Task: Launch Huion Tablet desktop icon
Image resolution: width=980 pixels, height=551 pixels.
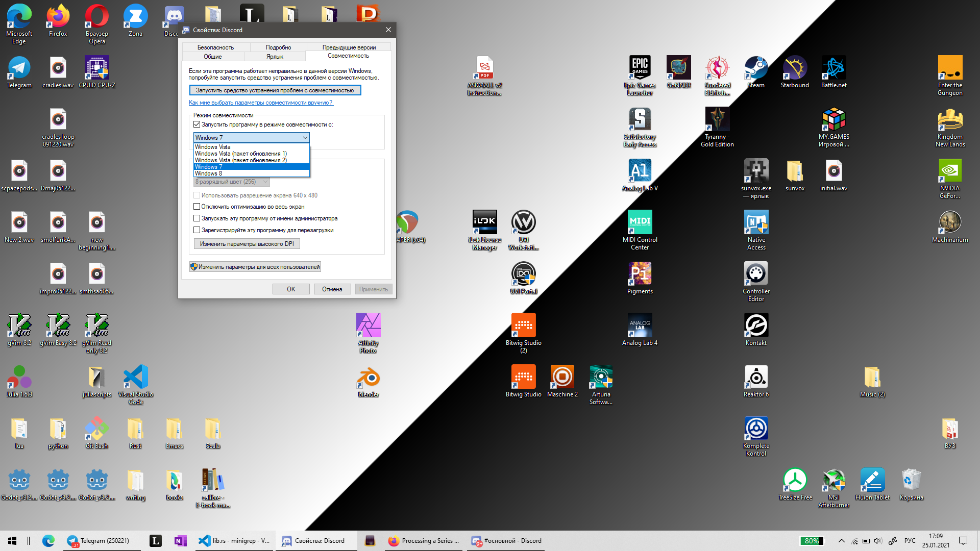Action: [x=872, y=485]
